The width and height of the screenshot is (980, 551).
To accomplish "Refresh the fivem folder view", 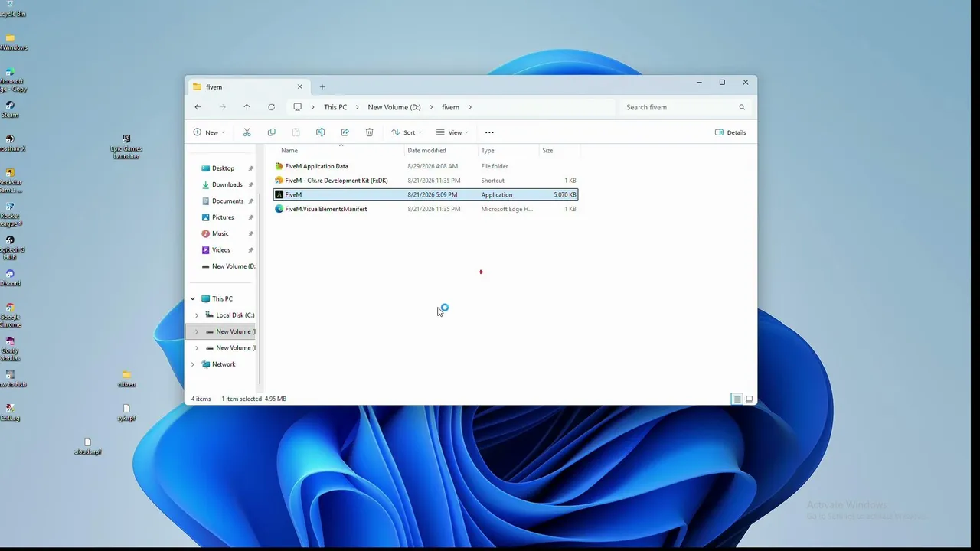I will [x=271, y=107].
